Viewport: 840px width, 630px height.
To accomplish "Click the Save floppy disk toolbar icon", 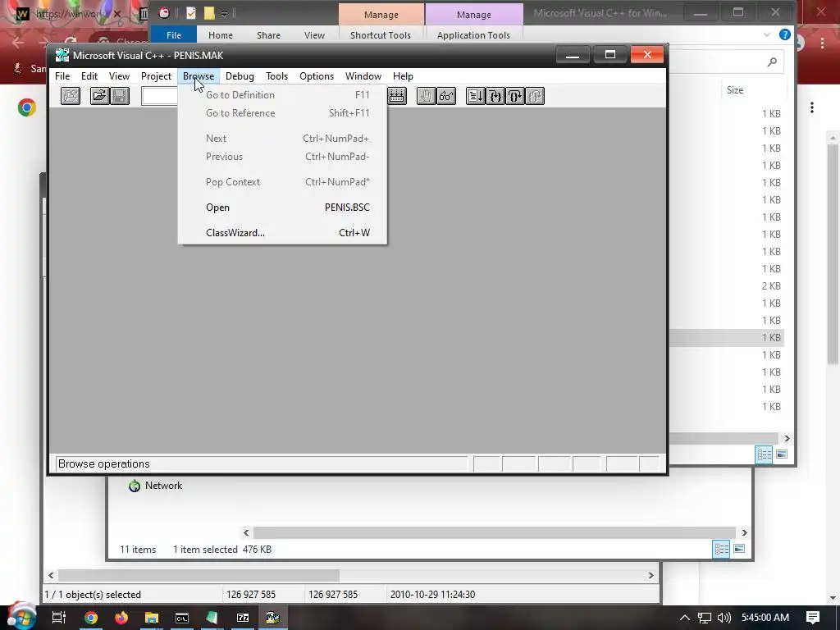I will click(x=120, y=96).
